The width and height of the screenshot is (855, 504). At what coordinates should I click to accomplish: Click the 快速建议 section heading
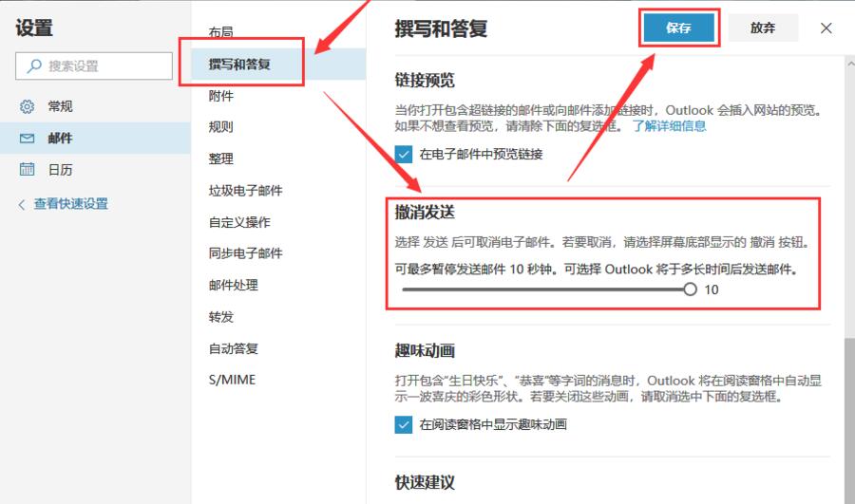point(425,482)
